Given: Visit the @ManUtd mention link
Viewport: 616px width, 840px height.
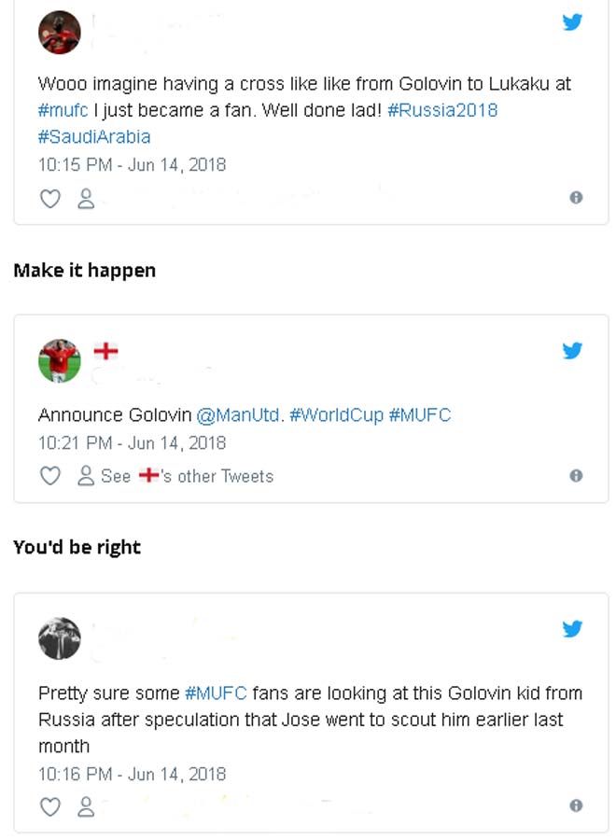Looking at the screenshot, I should (x=238, y=415).
